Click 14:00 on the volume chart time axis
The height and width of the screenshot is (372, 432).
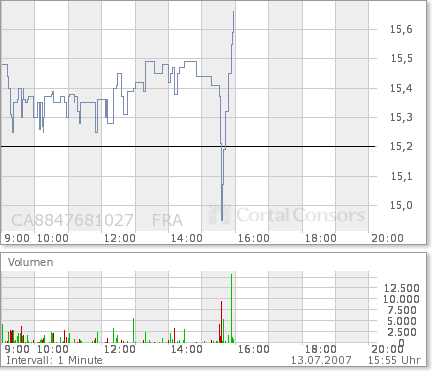pyautogui.click(x=187, y=349)
